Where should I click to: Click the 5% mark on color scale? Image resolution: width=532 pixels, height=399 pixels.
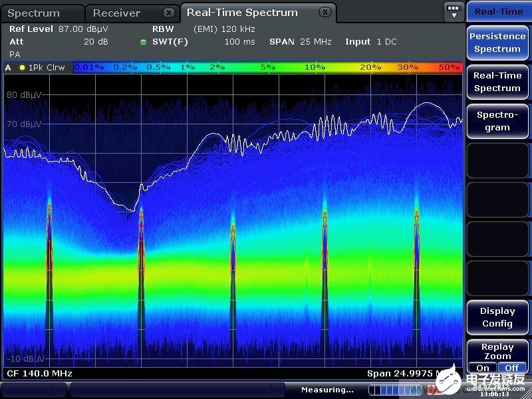pyautogui.click(x=268, y=67)
